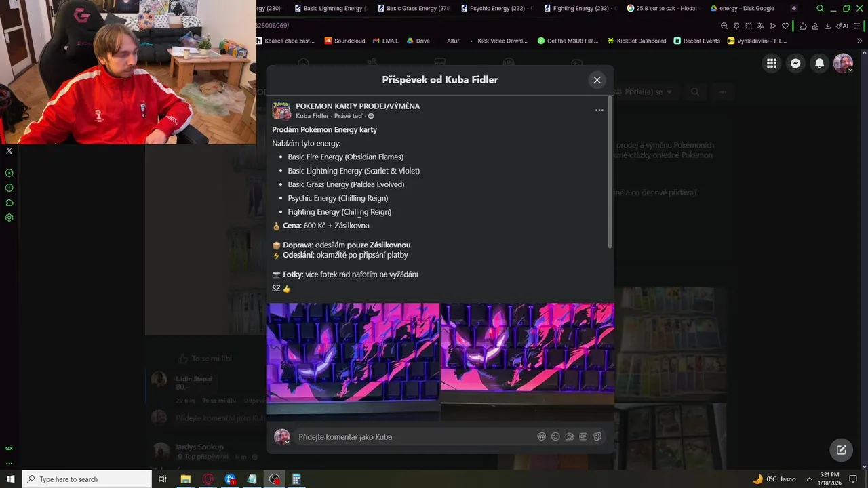The width and height of the screenshot is (868, 488).
Task: Bookmark page with heart icon
Action: [785, 26]
